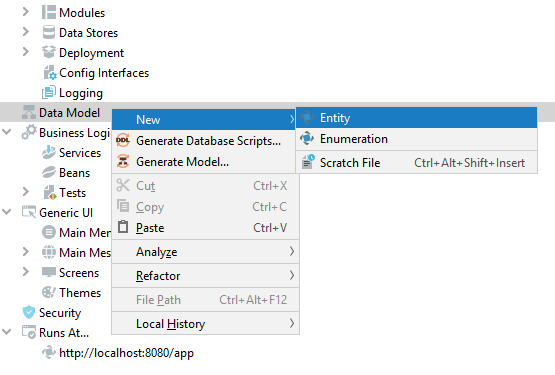Click the Security shield icon
This screenshot has width=555, height=375.
(x=29, y=312)
